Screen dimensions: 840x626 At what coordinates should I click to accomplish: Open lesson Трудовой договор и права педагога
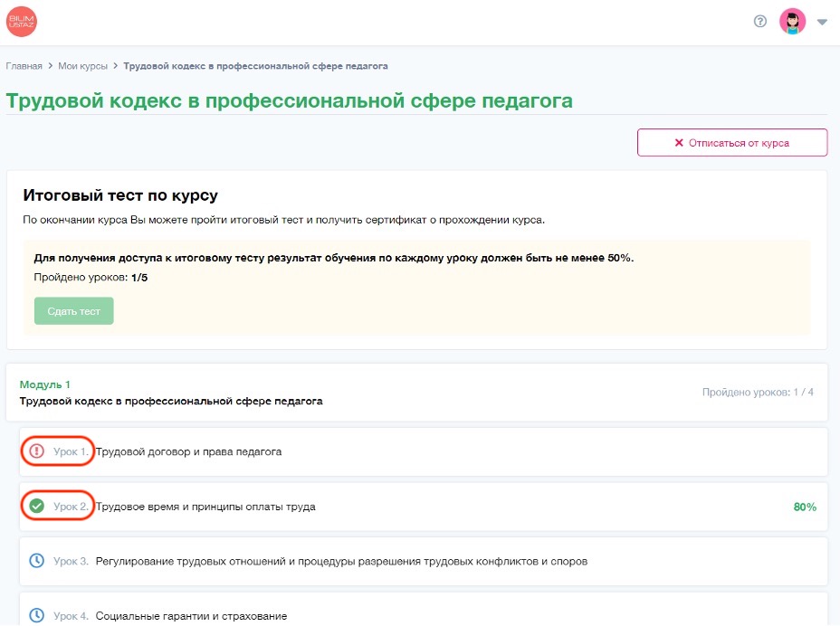(188, 451)
